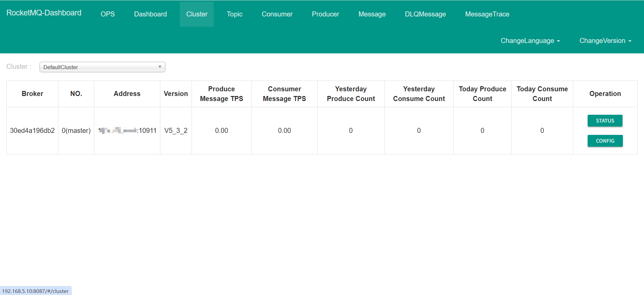This screenshot has width=644, height=295.
Task: Click the Version column header
Action: (176, 94)
